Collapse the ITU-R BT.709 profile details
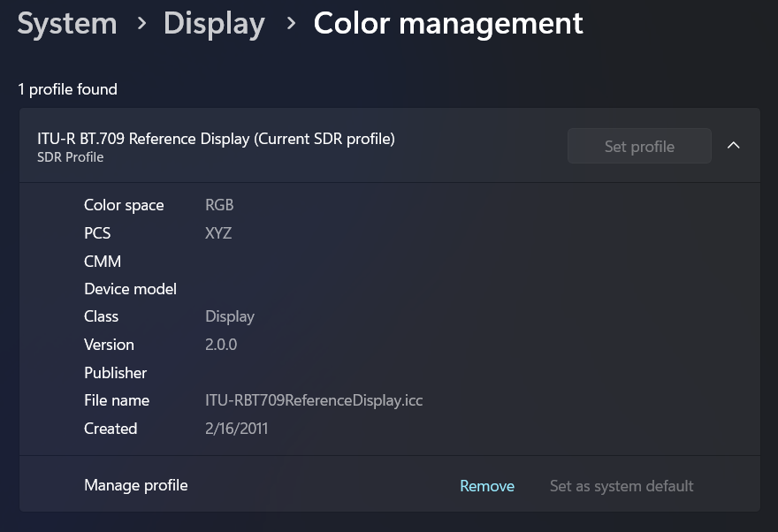The height and width of the screenshot is (532, 778). [734, 145]
